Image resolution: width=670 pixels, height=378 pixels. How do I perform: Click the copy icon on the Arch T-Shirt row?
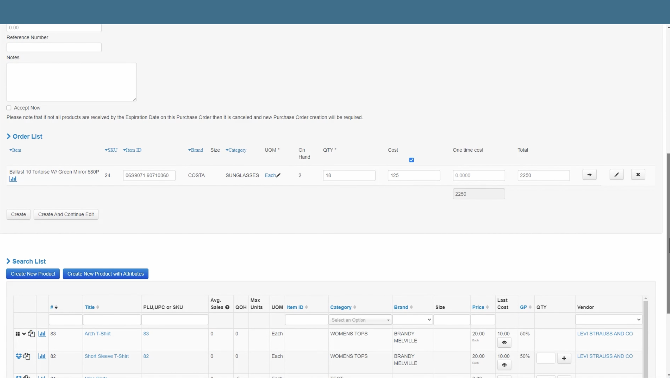click(31, 334)
